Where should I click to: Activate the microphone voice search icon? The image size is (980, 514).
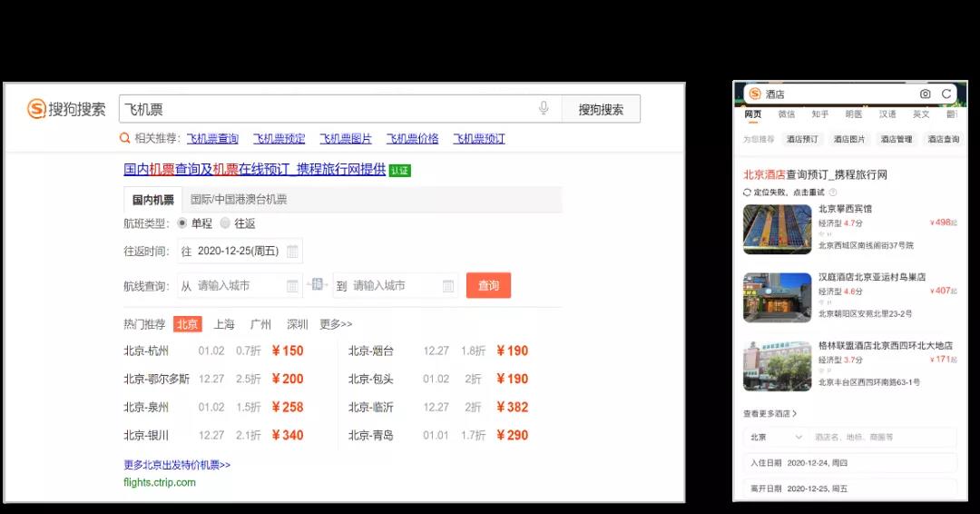click(544, 108)
